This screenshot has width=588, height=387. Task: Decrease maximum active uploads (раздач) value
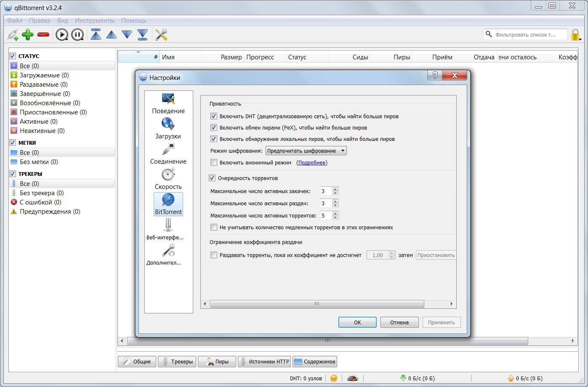click(x=335, y=205)
